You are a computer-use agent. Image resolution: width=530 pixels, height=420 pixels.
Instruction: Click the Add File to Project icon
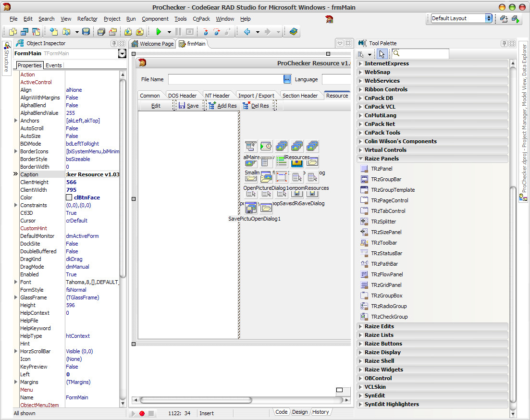tap(128, 32)
